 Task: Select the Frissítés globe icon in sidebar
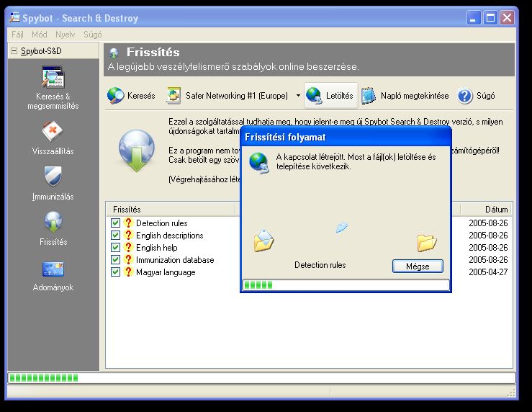coord(53,222)
